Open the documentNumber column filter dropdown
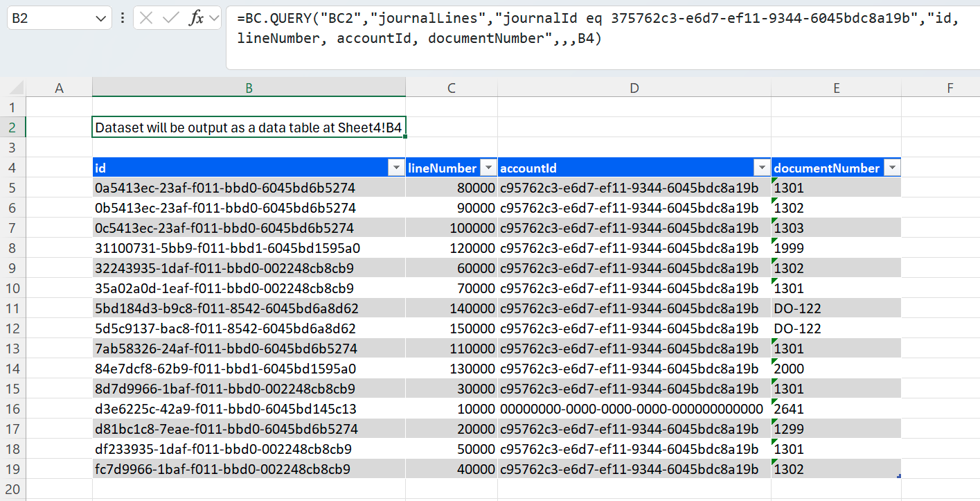Screen dimensions: 980x501 coord(892,168)
